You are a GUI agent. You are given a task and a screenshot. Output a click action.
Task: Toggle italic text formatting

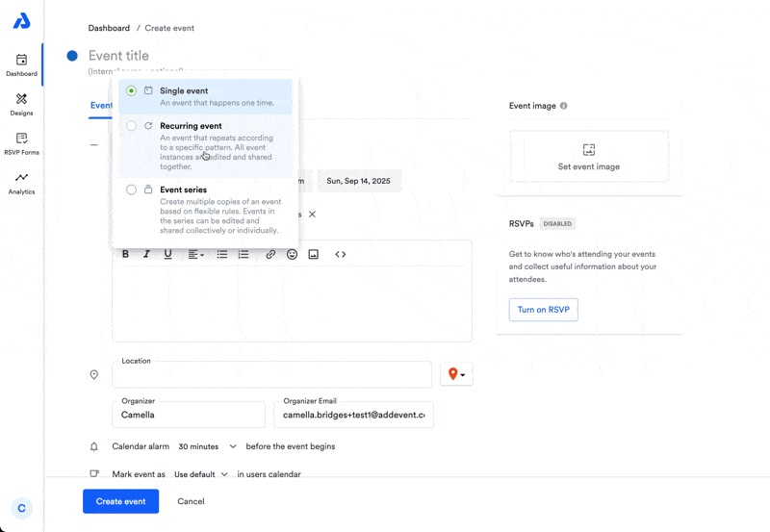(x=146, y=254)
